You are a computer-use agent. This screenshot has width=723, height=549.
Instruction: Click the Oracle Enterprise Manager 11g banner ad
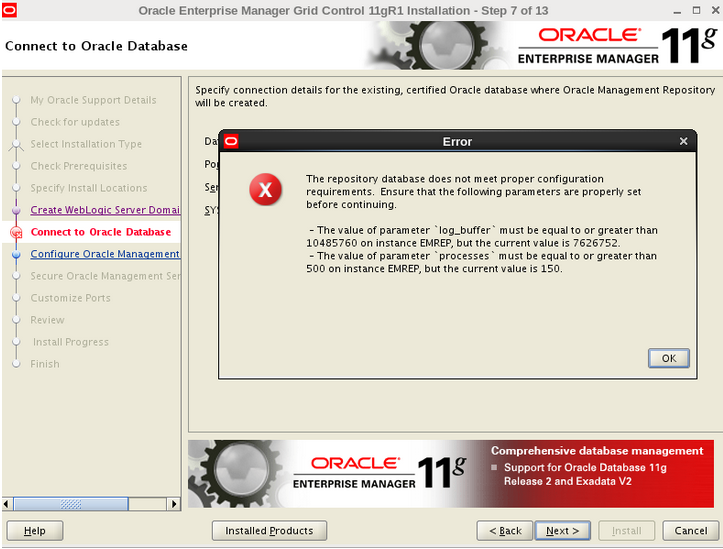pos(451,474)
